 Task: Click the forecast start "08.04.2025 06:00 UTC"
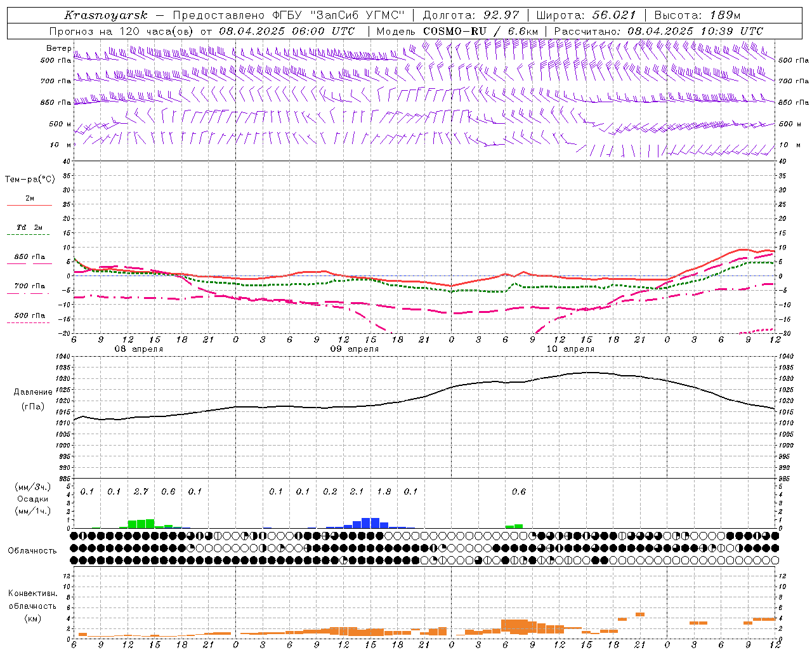tap(287, 31)
